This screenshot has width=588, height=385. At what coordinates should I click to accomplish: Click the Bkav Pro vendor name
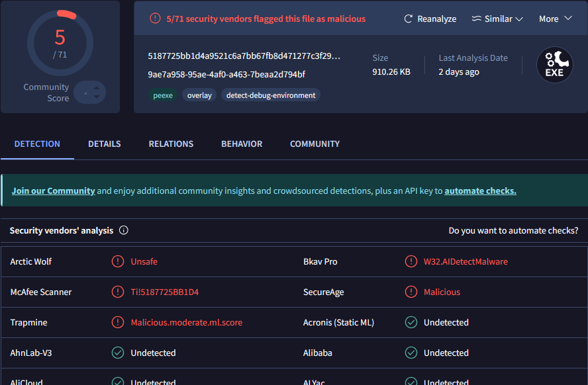point(320,261)
